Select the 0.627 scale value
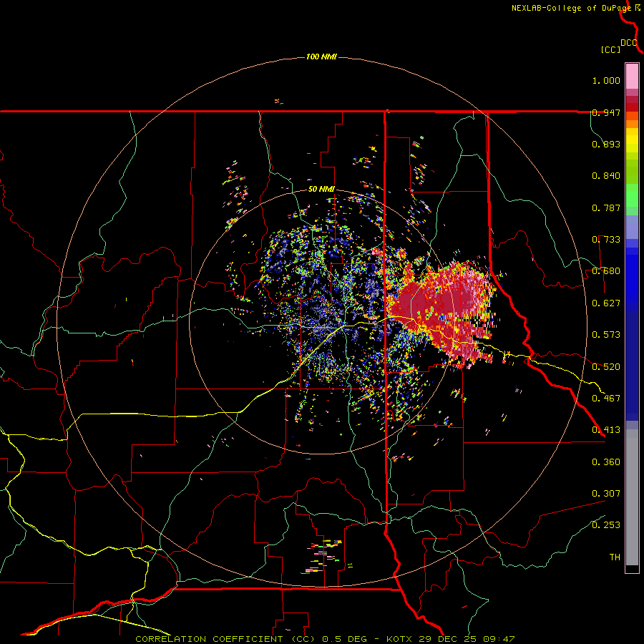644x644 pixels. click(606, 303)
